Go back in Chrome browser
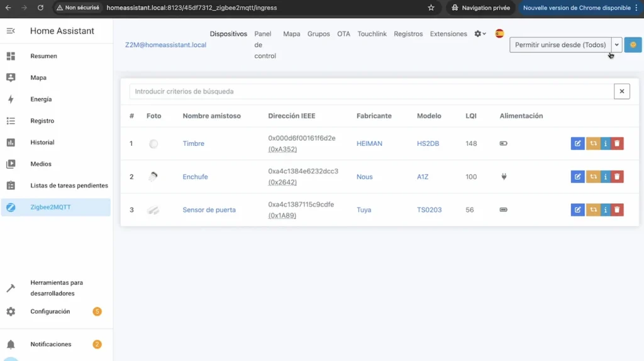This screenshot has width=644, height=361. coord(8,8)
